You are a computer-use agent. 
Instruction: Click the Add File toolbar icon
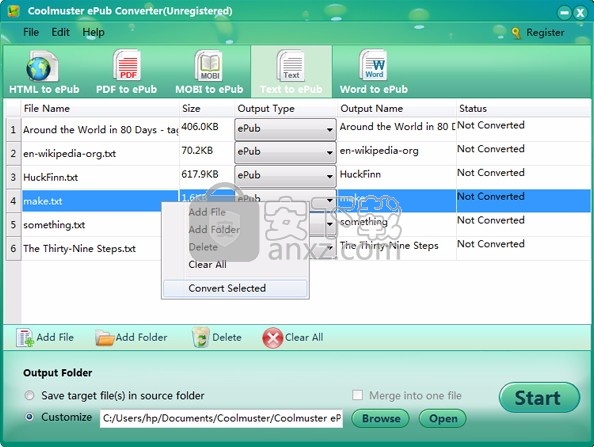(x=25, y=338)
